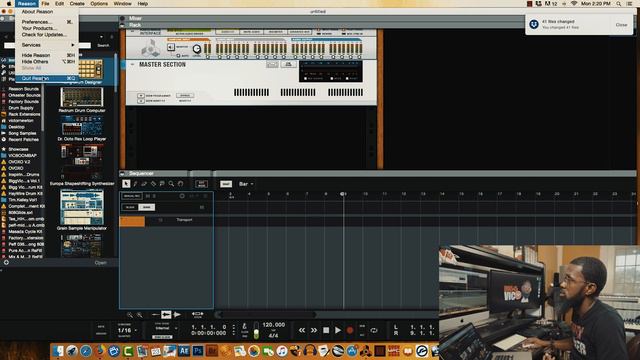Toggle the Snap button in Sequencer toolbar

pyautogui.click(x=226, y=184)
